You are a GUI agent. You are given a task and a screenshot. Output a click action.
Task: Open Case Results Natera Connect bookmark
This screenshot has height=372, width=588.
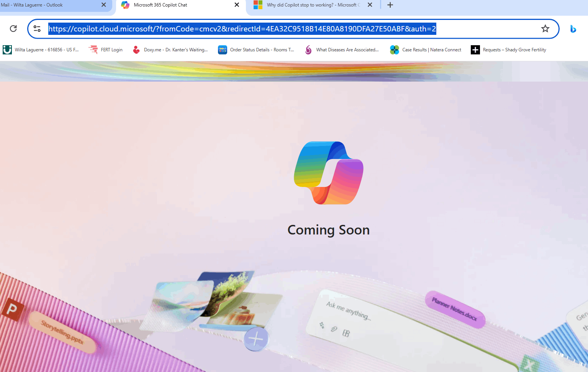[426, 50]
